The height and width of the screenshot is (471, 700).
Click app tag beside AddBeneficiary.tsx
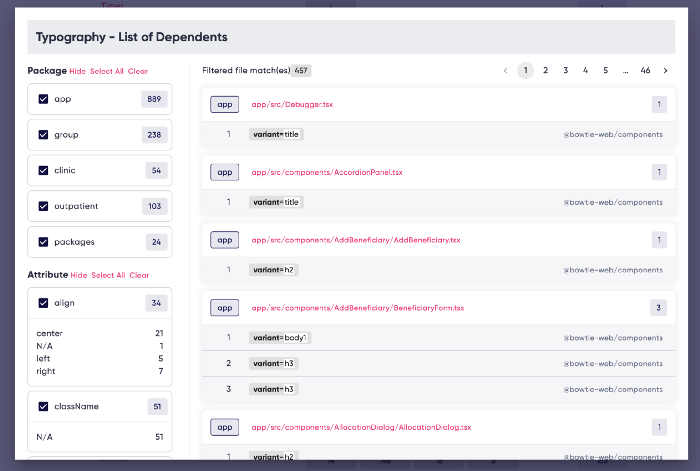225,240
